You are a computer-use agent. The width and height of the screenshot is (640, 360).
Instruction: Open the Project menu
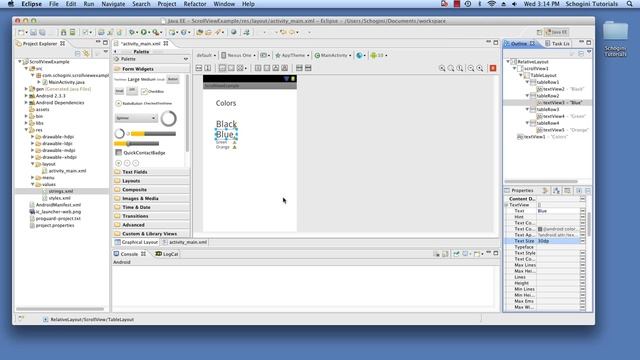(167, 4)
